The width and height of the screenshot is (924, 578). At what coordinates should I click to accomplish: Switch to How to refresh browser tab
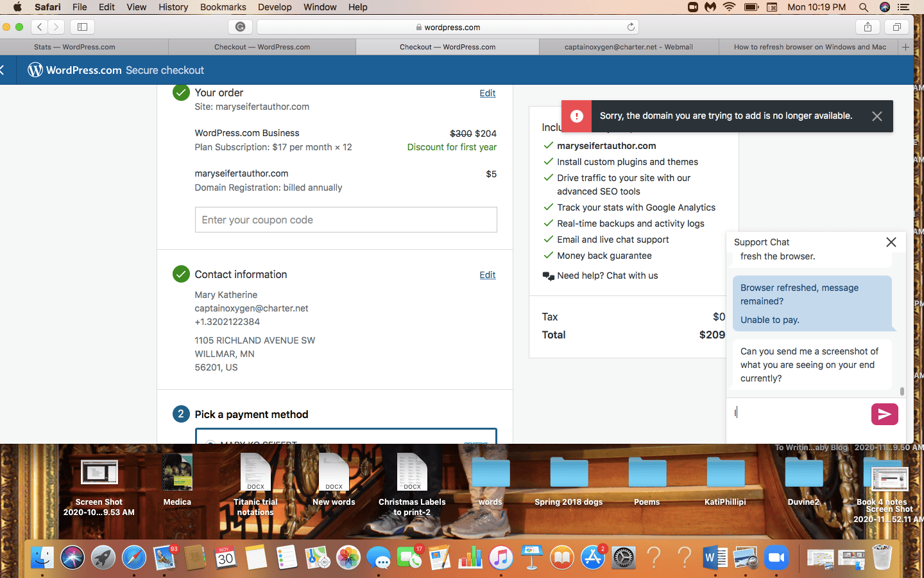pos(810,47)
